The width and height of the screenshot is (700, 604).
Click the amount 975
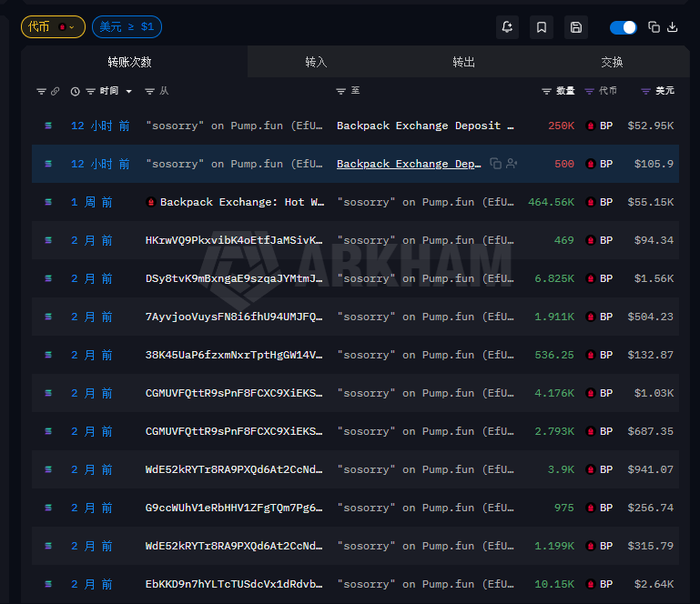point(564,508)
